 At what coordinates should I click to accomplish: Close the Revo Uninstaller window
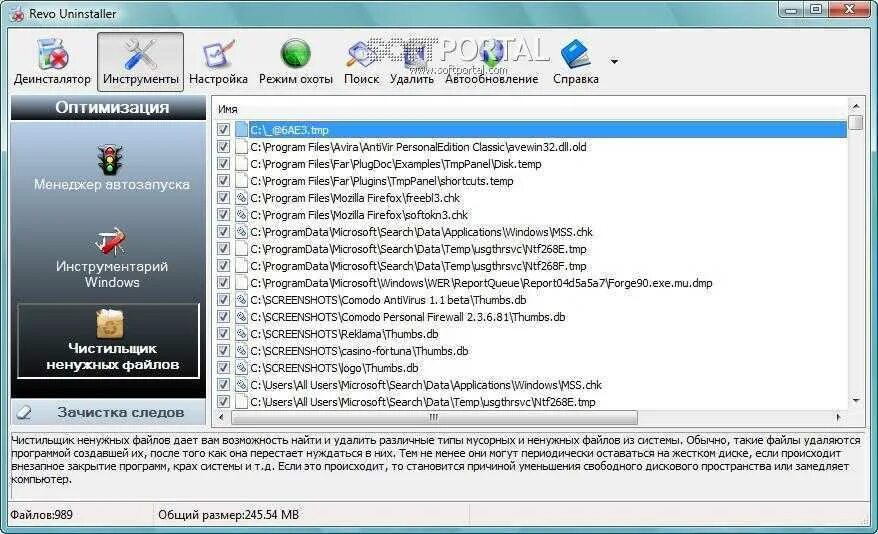point(849,10)
